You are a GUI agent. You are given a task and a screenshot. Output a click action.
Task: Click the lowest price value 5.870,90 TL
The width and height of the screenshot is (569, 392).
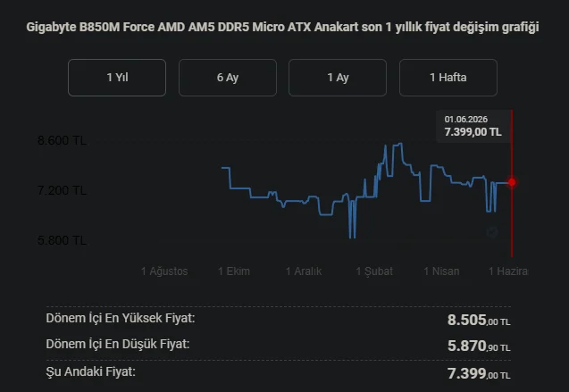point(479,346)
